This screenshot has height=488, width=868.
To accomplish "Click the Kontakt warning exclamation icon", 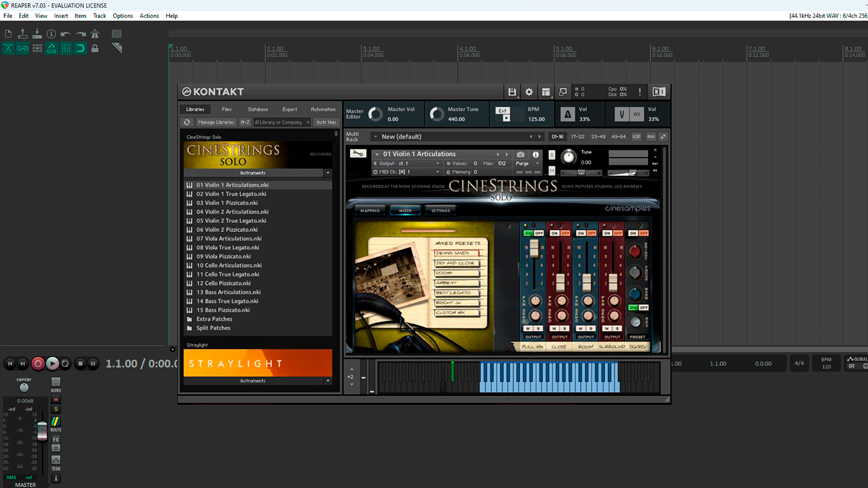I will pyautogui.click(x=639, y=92).
